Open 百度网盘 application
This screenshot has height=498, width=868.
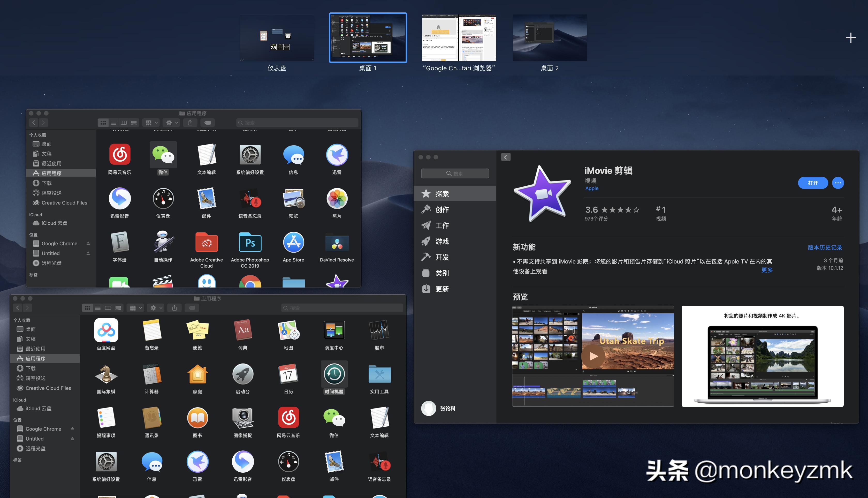pyautogui.click(x=106, y=330)
